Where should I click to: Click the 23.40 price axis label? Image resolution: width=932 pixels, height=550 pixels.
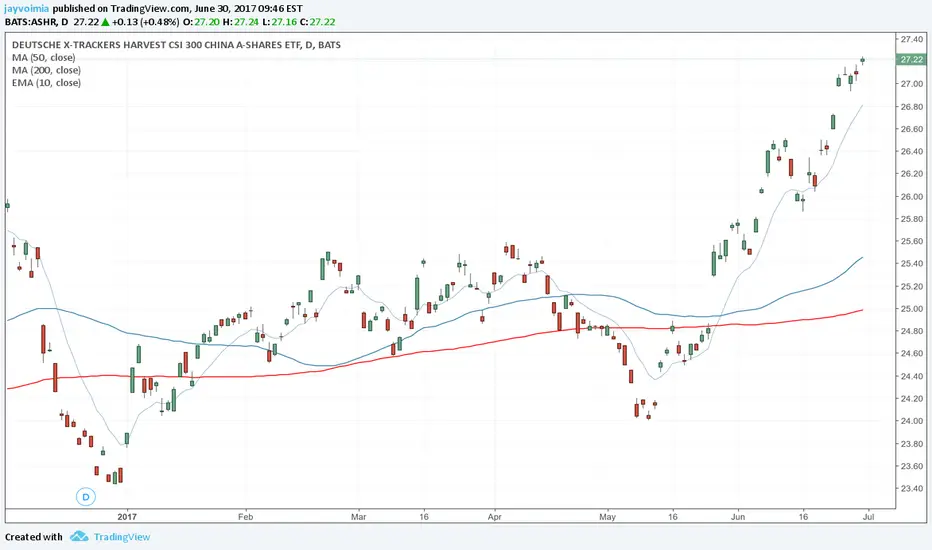(911, 489)
